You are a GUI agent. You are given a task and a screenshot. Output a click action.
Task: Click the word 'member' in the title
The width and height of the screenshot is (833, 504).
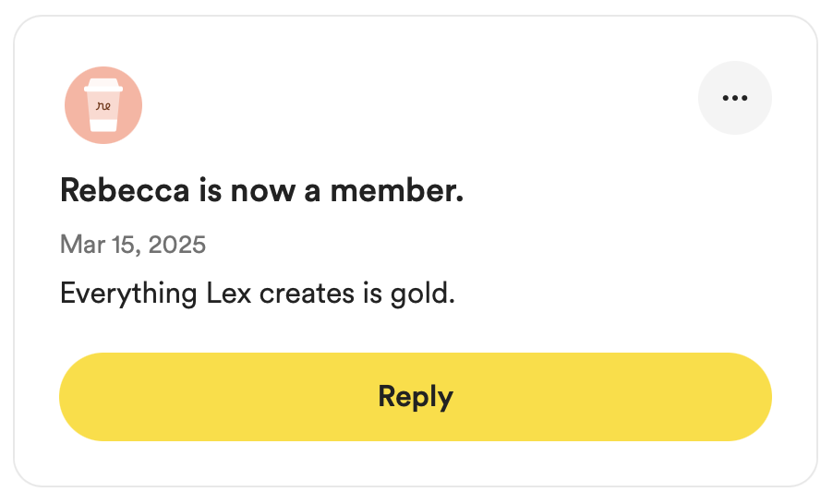(392, 190)
